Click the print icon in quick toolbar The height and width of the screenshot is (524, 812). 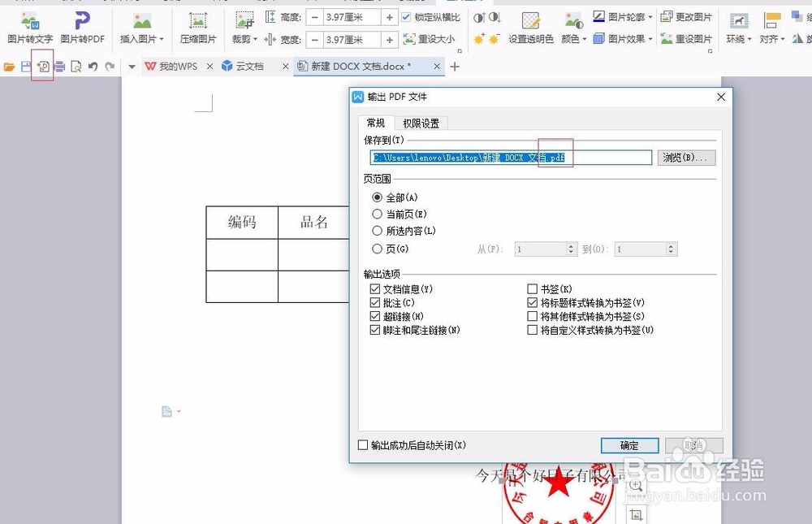coord(59,67)
